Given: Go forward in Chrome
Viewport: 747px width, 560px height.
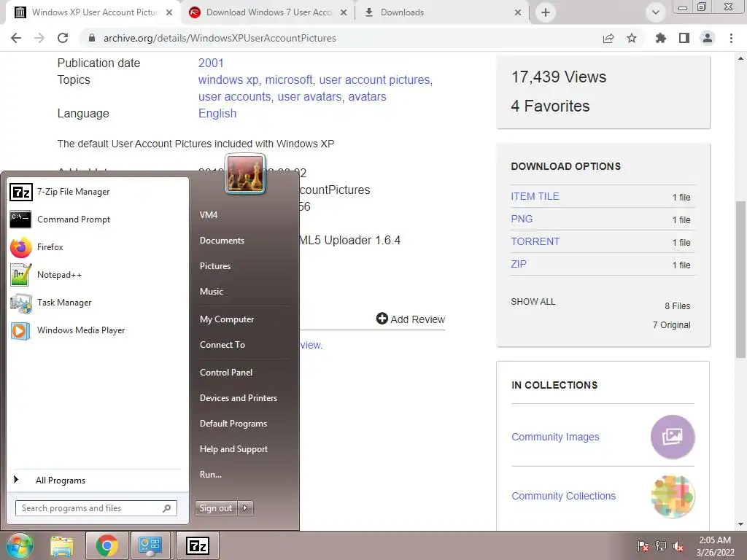Looking at the screenshot, I should click(x=39, y=38).
